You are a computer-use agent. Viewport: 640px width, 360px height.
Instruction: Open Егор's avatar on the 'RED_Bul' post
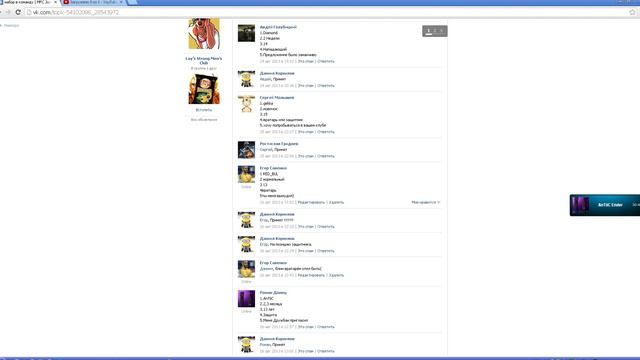[246, 174]
